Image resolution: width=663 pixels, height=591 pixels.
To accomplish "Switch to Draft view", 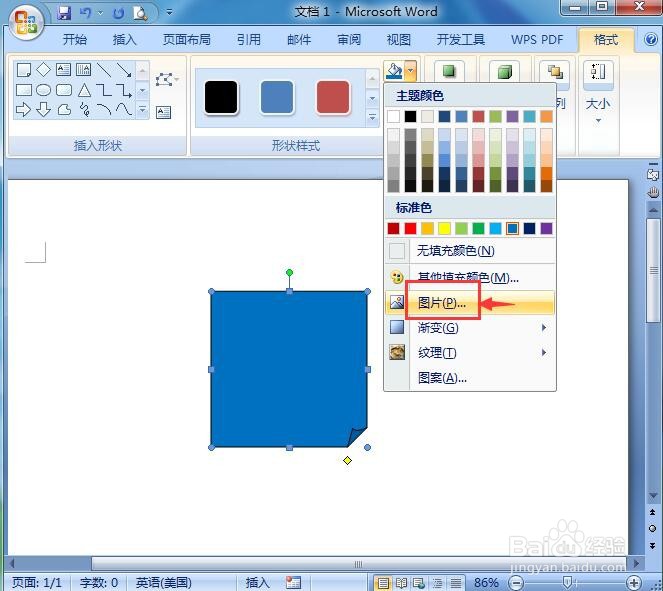I will tap(455, 583).
